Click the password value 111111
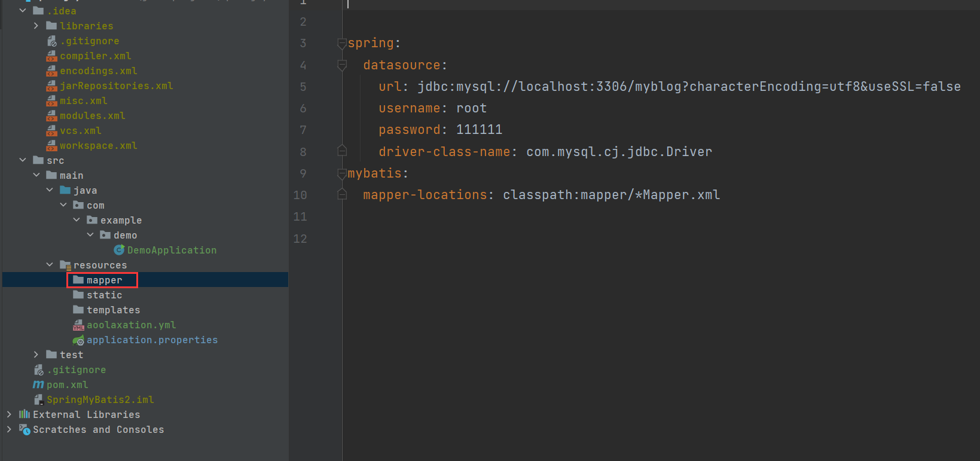Screen dimensions: 980x461 480,130
